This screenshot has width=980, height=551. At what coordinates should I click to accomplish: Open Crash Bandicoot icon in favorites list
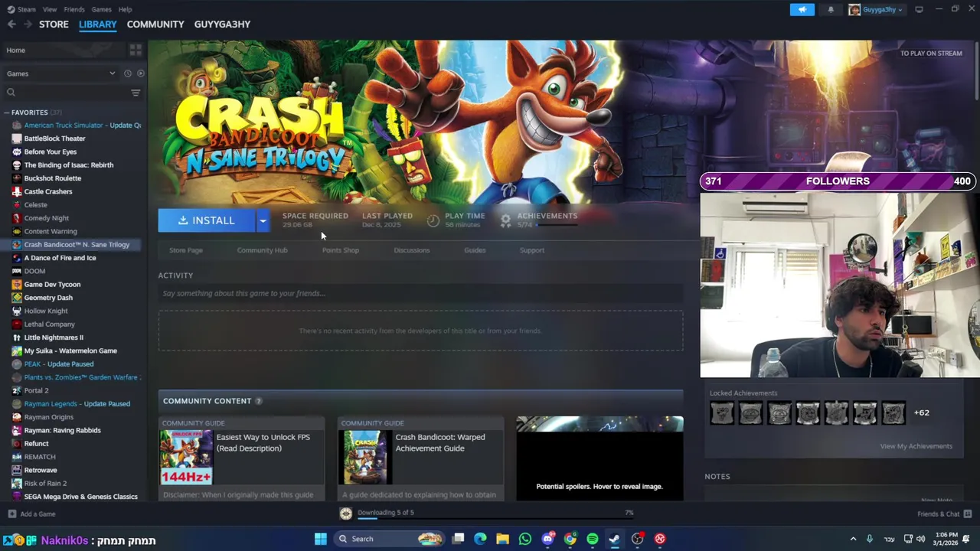coord(17,245)
